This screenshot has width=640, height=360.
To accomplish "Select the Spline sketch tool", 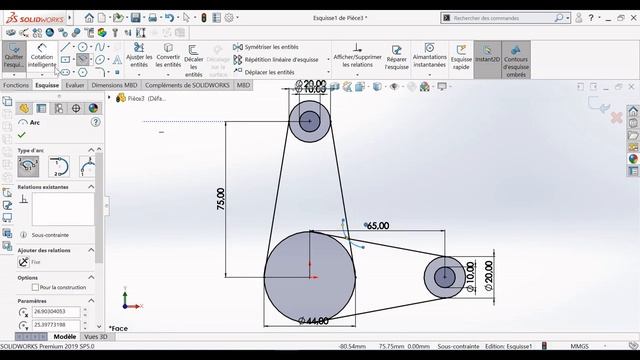I will click(100, 47).
